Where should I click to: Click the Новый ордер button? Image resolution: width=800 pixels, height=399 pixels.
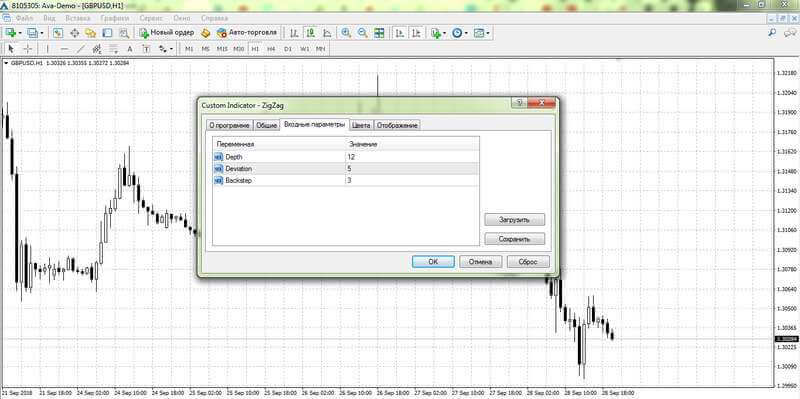[x=167, y=33]
